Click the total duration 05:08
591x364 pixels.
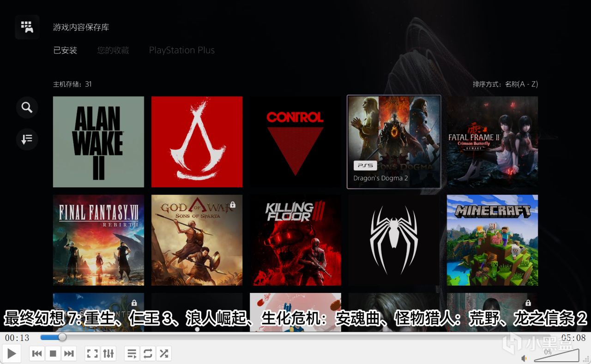573,338
